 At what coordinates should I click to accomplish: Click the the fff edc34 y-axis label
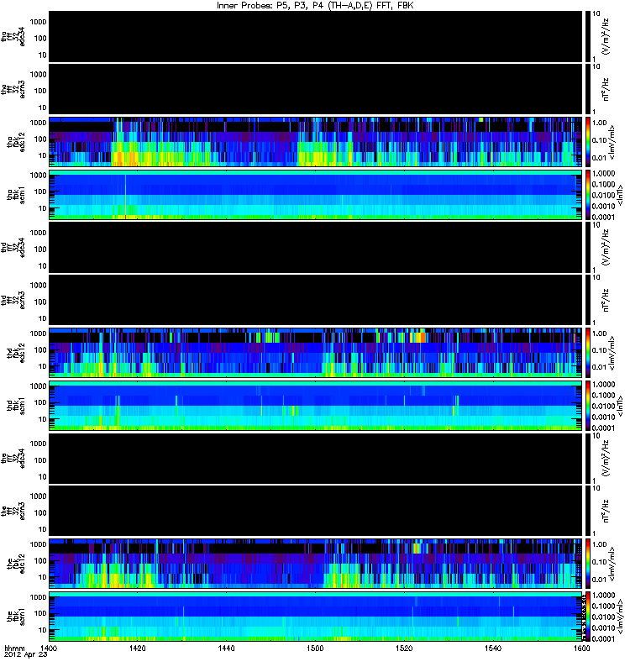pyautogui.click(x=13, y=459)
